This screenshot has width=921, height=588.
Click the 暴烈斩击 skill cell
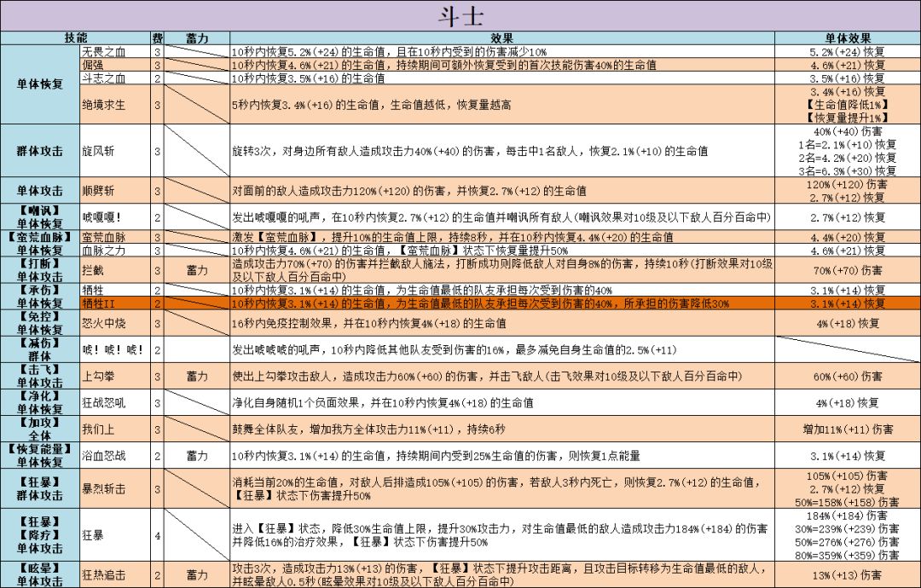[x=115, y=488]
